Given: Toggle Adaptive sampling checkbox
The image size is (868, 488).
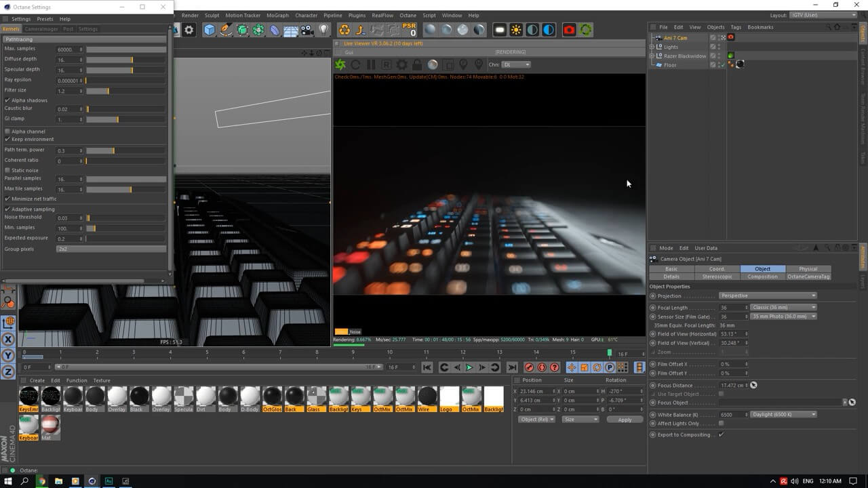Looking at the screenshot, I should pos(7,209).
